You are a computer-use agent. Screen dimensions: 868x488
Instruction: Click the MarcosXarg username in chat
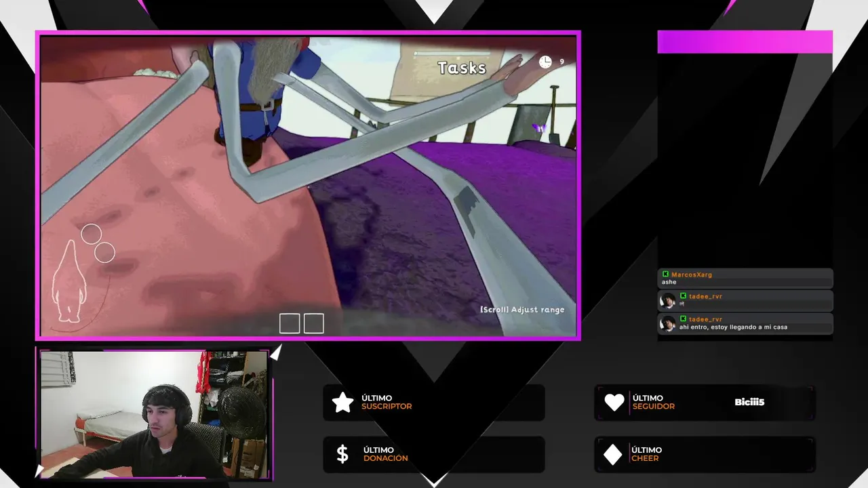pos(692,274)
